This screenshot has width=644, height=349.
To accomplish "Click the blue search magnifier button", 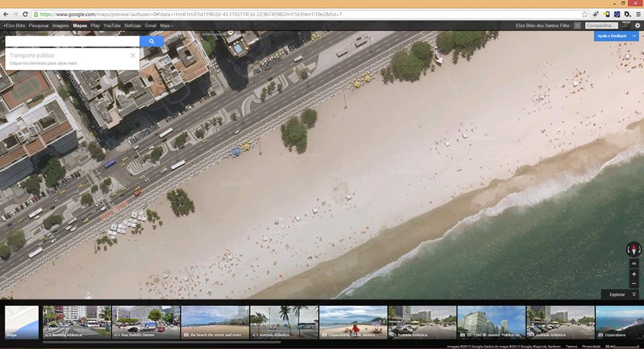I will [x=152, y=42].
